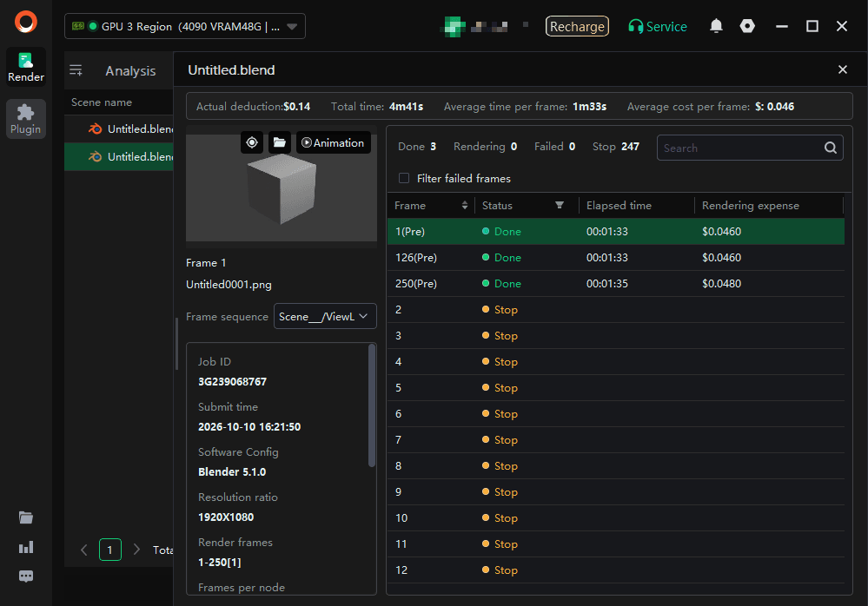Open the chat message icon in sidebar

click(26, 576)
